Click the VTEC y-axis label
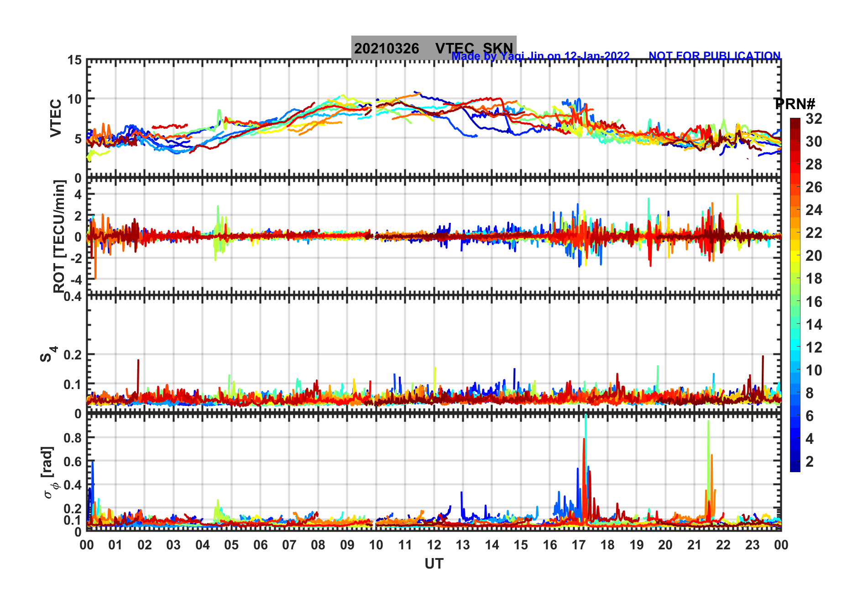 tap(56, 118)
